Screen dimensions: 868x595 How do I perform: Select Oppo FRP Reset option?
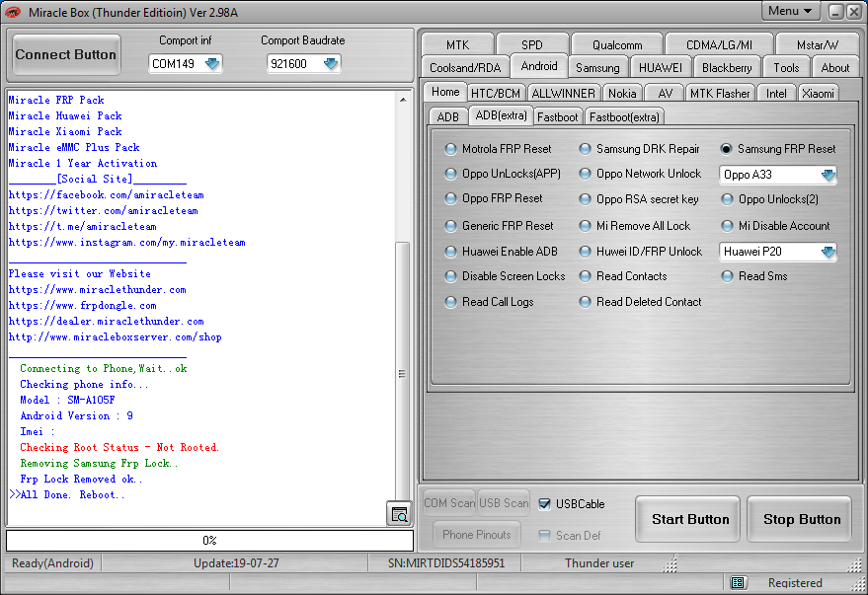coord(450,198)
